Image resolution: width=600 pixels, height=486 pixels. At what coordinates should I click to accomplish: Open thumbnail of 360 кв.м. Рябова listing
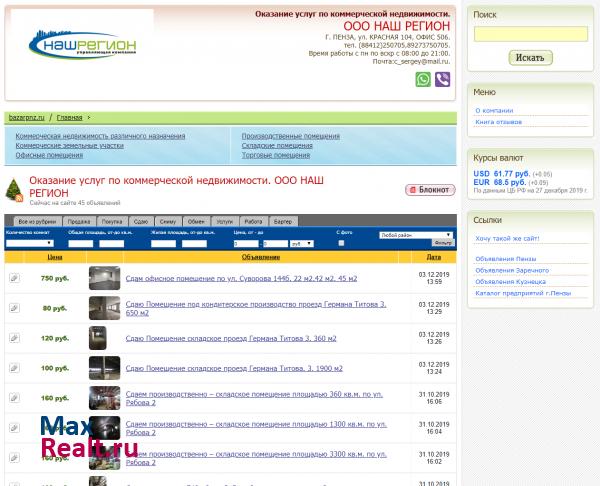104,398
